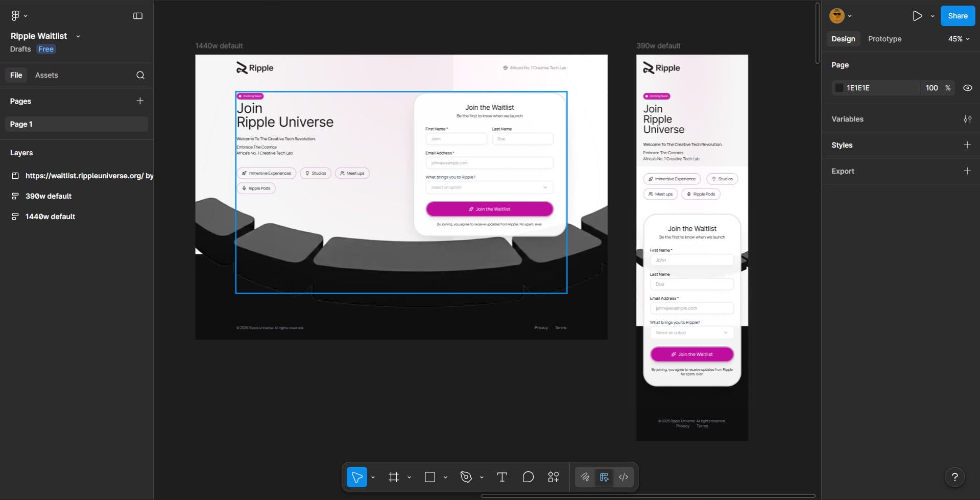
Task: Click the horizontal canvas scrollbar
Action: pos(648,495)
